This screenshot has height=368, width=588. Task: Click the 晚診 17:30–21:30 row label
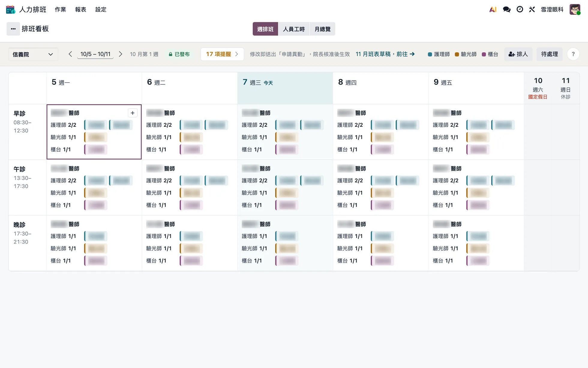27,243
